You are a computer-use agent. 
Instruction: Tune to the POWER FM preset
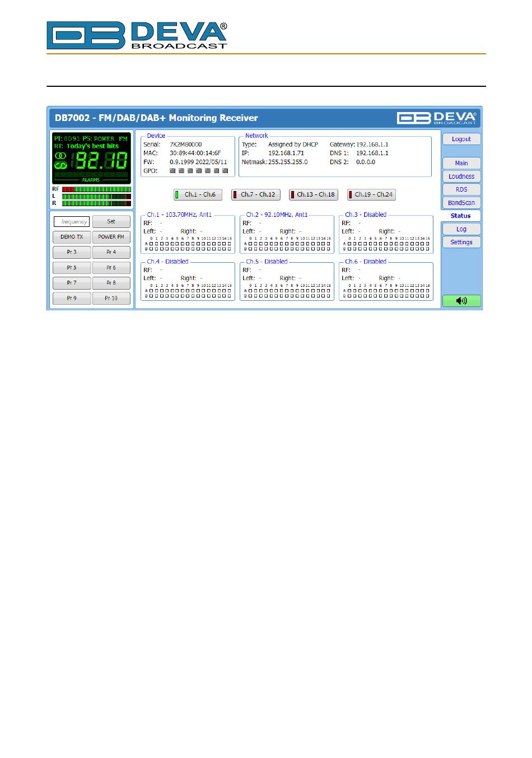click(111, 237)
